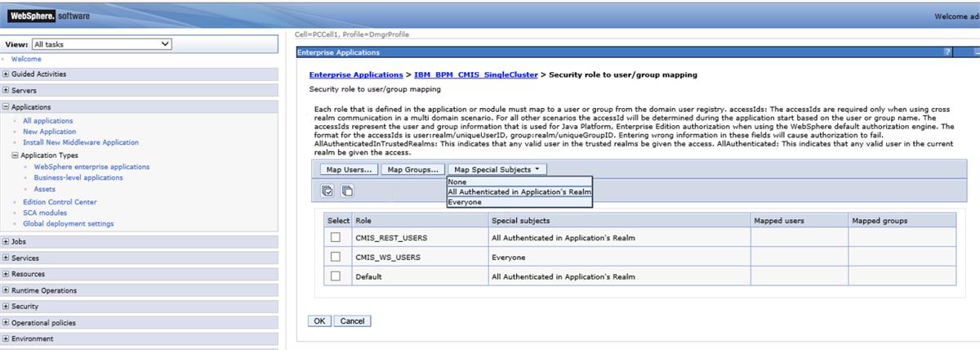Expand the Runtime Operations section
Screen dimensions: 980x350
point(7,290)
